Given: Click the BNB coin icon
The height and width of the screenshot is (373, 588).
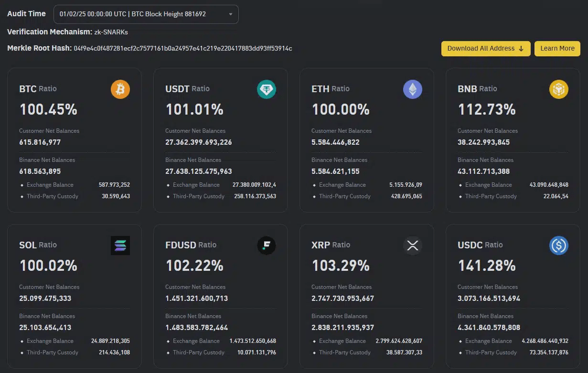Looking at the screenshot, I should 558,89.
